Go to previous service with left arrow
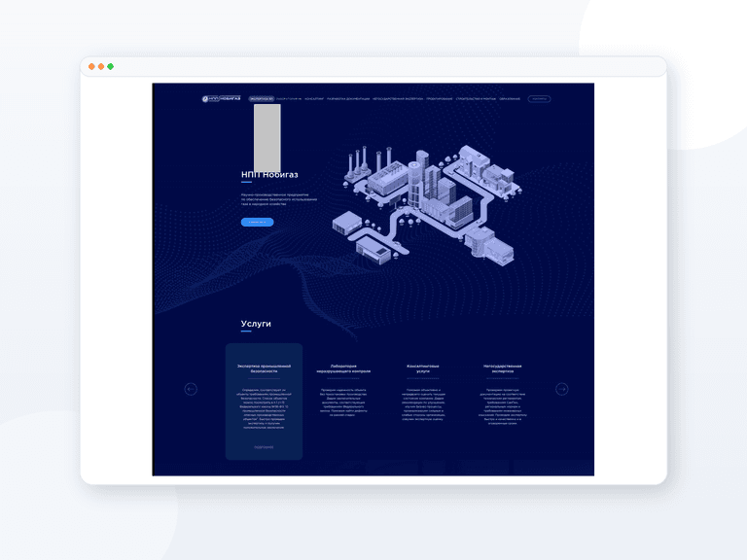 191,389
